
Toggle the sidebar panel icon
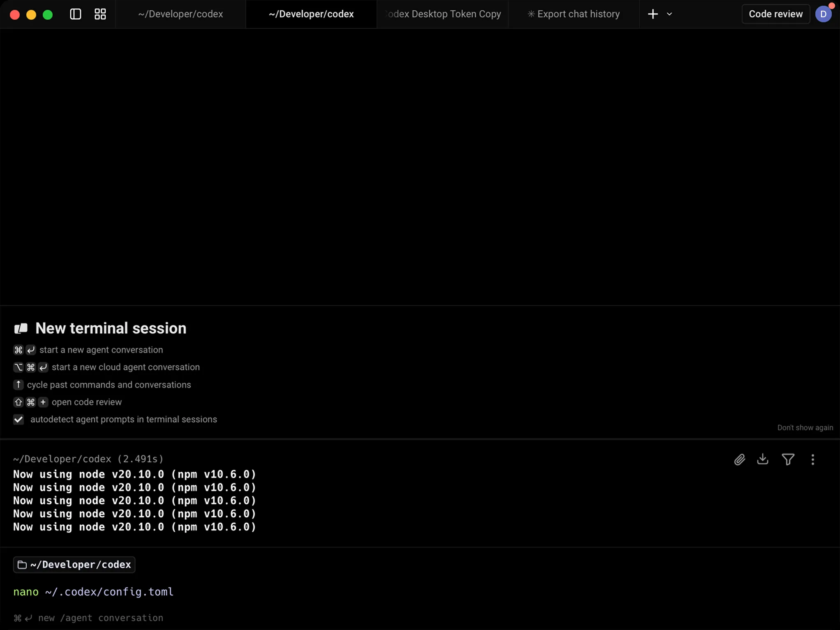[75, 14]
